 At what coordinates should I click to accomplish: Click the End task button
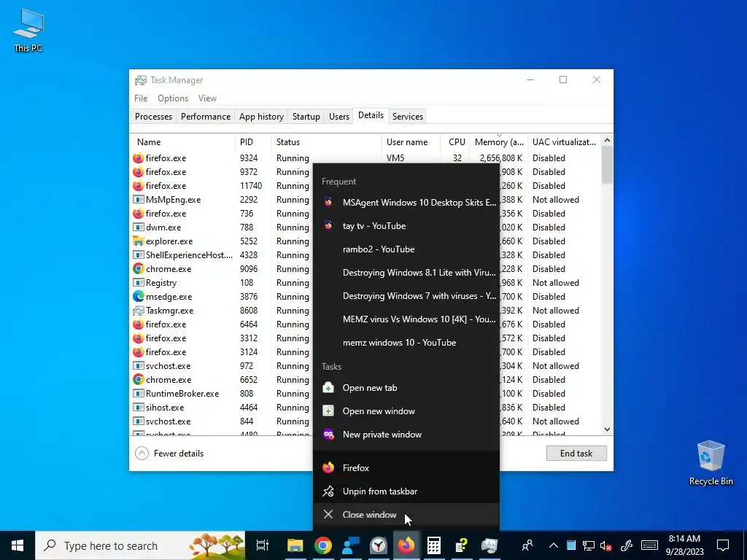576,454
